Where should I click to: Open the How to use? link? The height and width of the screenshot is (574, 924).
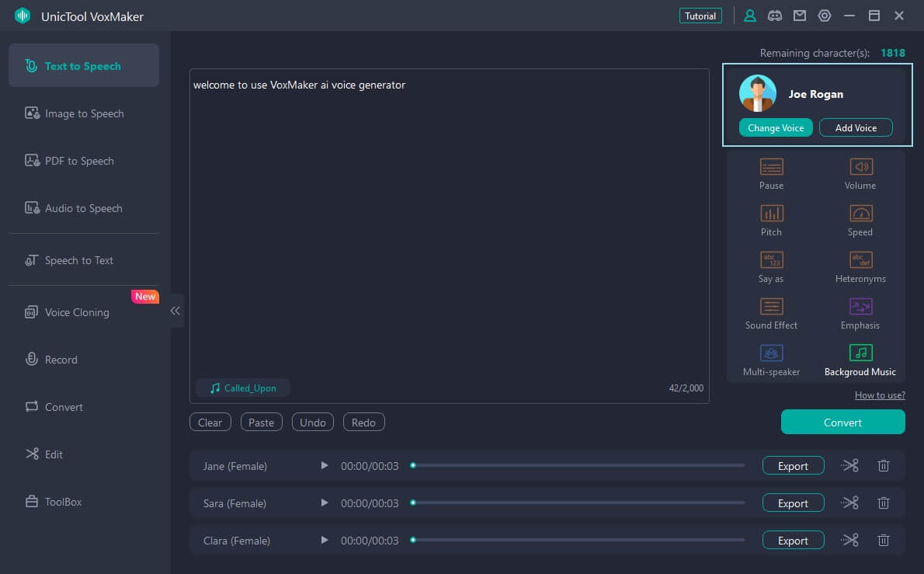pyautogui.click(x=879, y=395)
